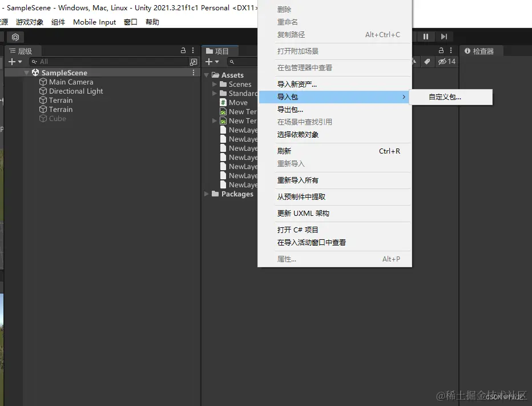This screenshot has width=532, height=406.
Task: Click the Unity package icon in the top toolbar
Action: (15, 37)
